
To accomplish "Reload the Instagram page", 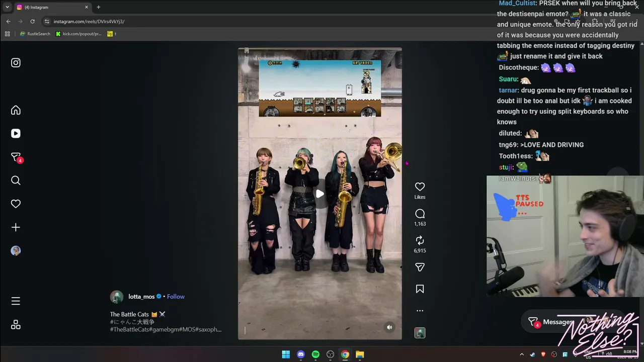I will click(32, 22).
